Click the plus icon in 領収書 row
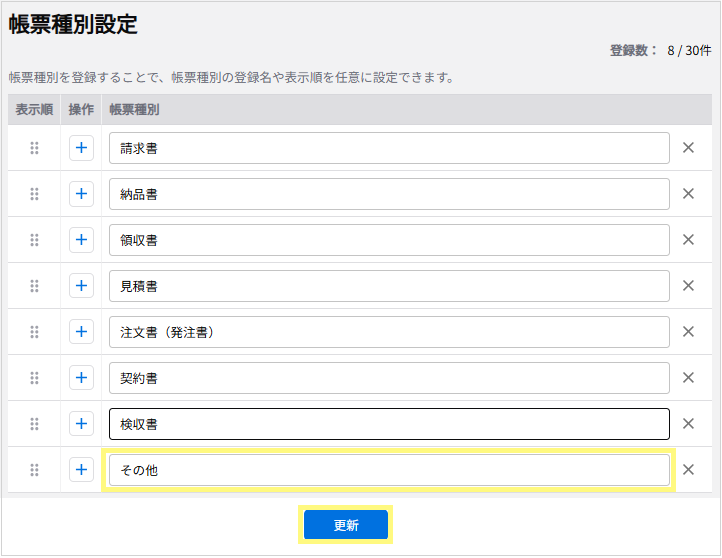The height and width of the screenshot is (558, 722). (x=82, y=240)
